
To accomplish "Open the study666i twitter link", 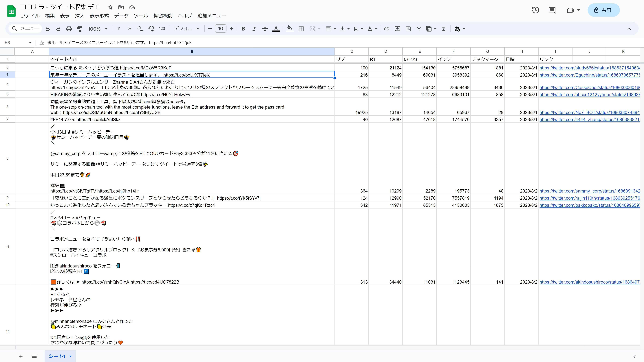I will point(590,68).
